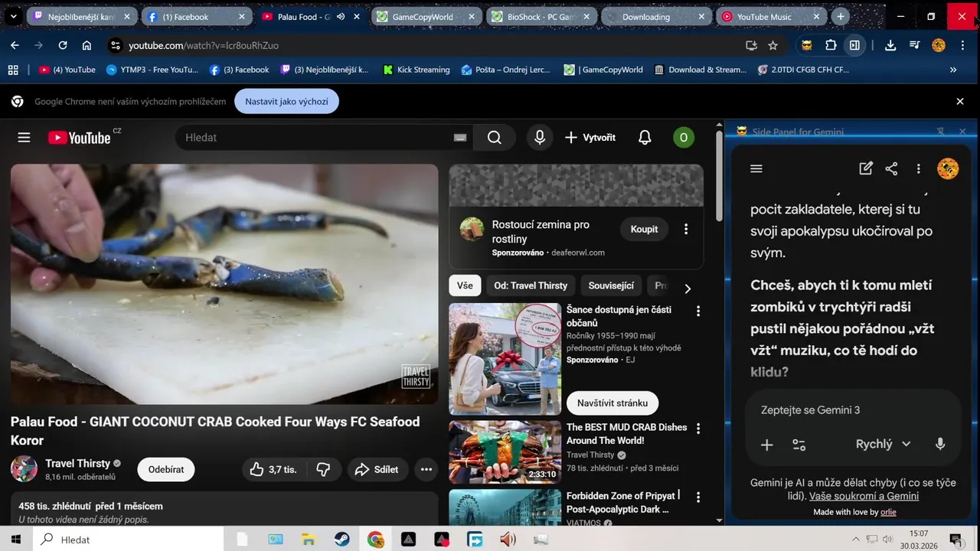Mute the Palau Food tab audio

click(x=341, y=16)
